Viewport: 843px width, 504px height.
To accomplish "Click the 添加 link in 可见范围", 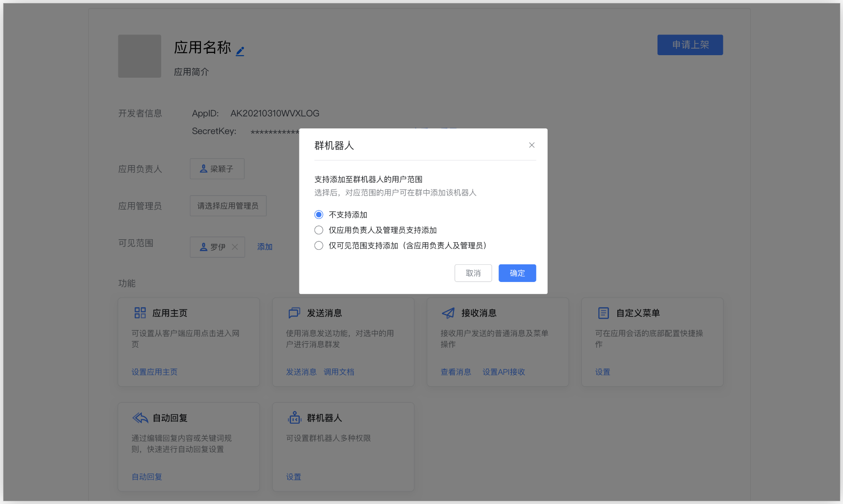I will pyautogui.click(x=264, y=247).
